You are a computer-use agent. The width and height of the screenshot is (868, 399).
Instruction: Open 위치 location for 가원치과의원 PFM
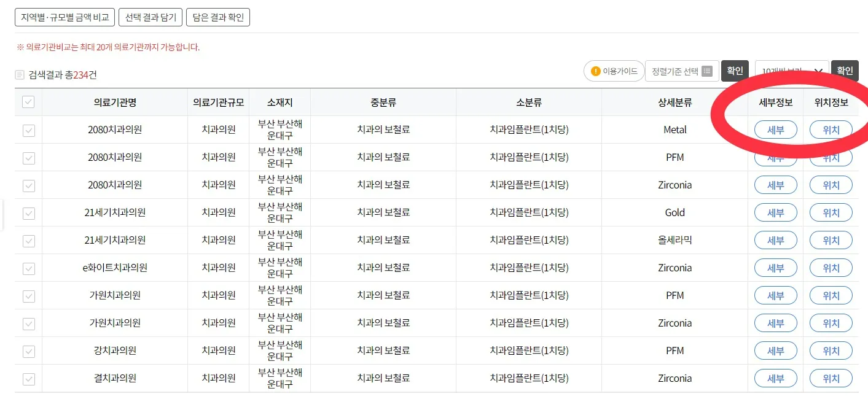pyautogui.click(x=831, y=295)
